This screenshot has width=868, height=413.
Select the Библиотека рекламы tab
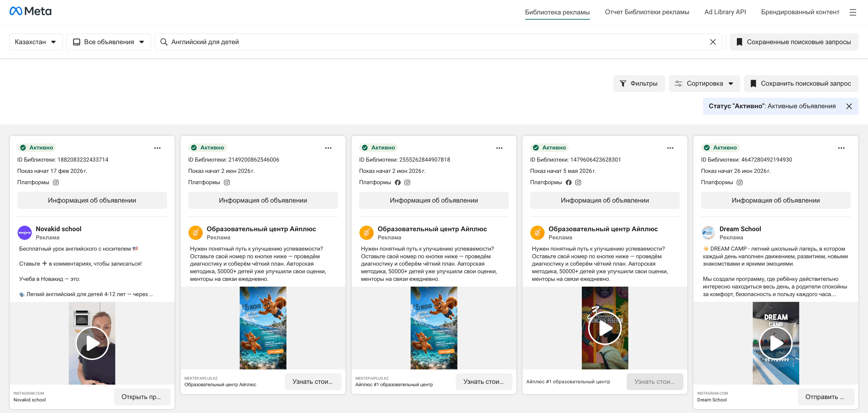(x=557, y=12)
